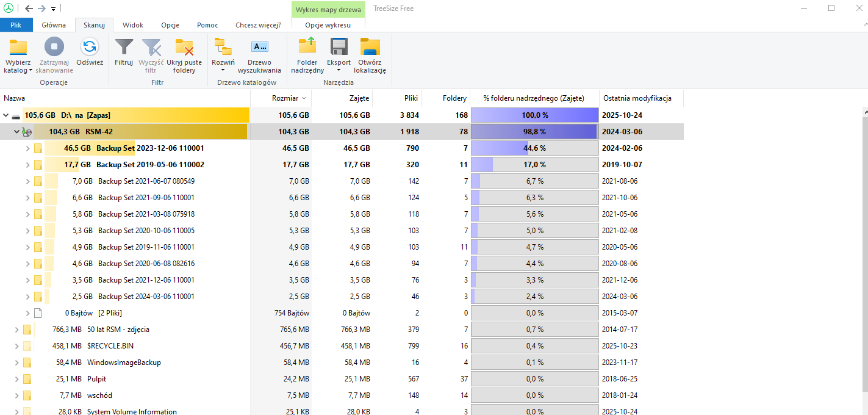This screenshot has width=868, height=415.
Task: Expand the 50 lat RSM - zdjęcia folder
Action: tap(17, 329)
